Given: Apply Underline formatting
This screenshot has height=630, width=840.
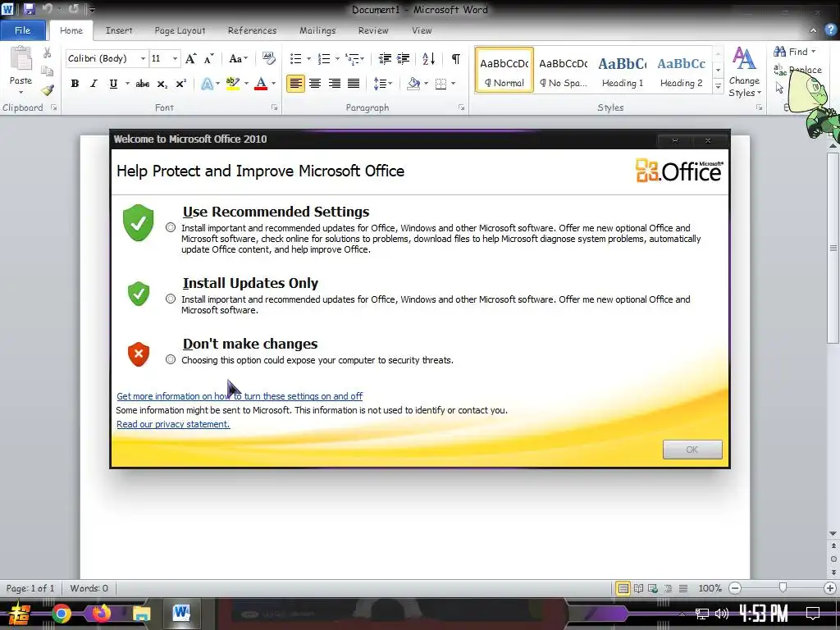Looking at the screenshot, I should point(113,84).
